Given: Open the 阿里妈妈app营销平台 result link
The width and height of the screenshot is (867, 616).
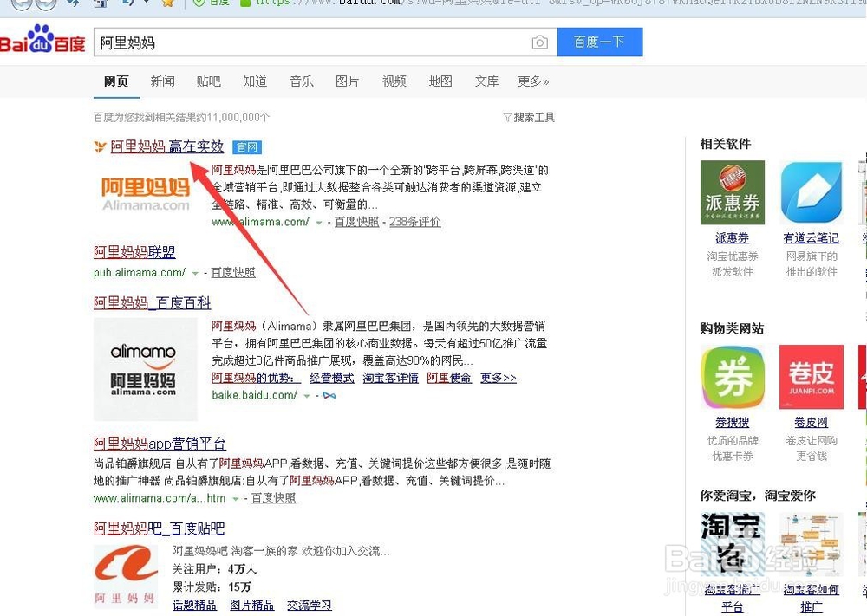Looking at the screenshot, I should click(160, 444).
